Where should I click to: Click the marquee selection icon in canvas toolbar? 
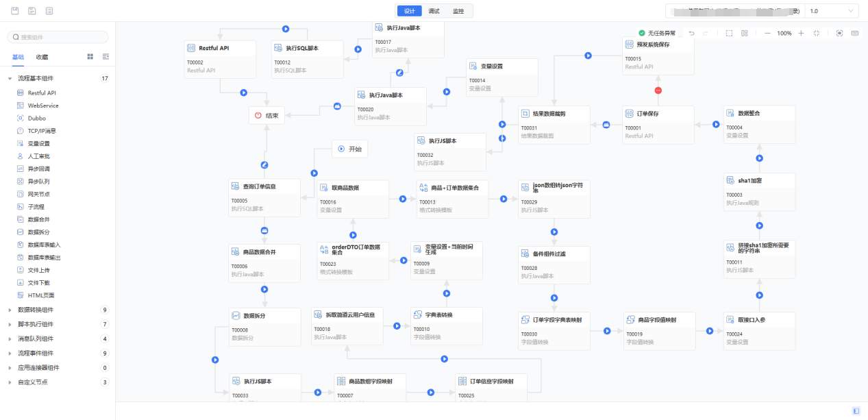[x=729, y=33]
